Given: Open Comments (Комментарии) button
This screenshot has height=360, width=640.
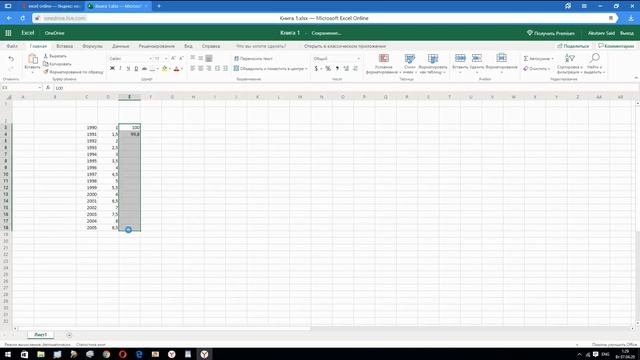Looking at the screenshot, I should point(616,46).
